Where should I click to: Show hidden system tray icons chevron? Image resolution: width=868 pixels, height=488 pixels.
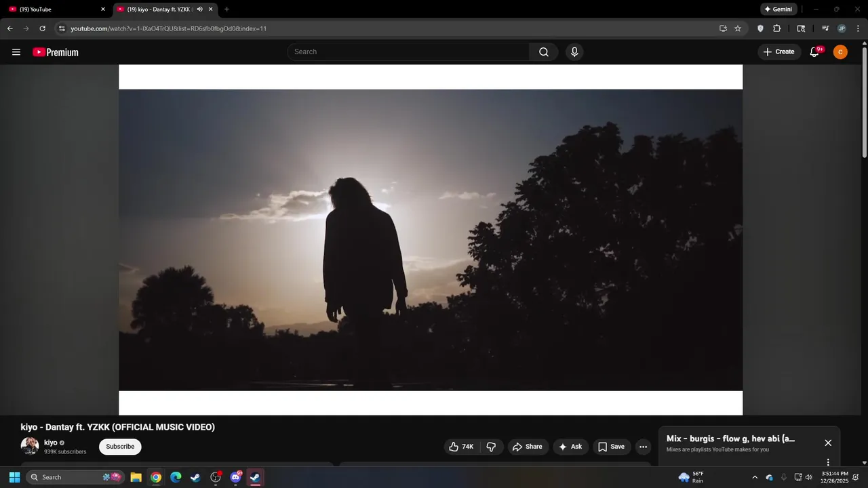755,477
